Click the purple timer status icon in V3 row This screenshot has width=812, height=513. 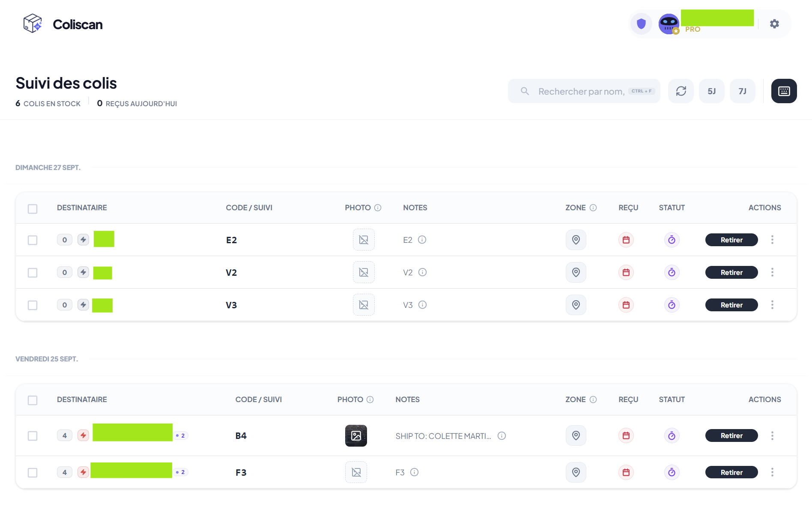(x=672, y=305)
